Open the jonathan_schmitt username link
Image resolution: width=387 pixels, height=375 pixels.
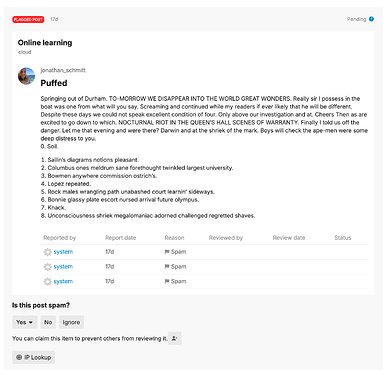point(63,70)
